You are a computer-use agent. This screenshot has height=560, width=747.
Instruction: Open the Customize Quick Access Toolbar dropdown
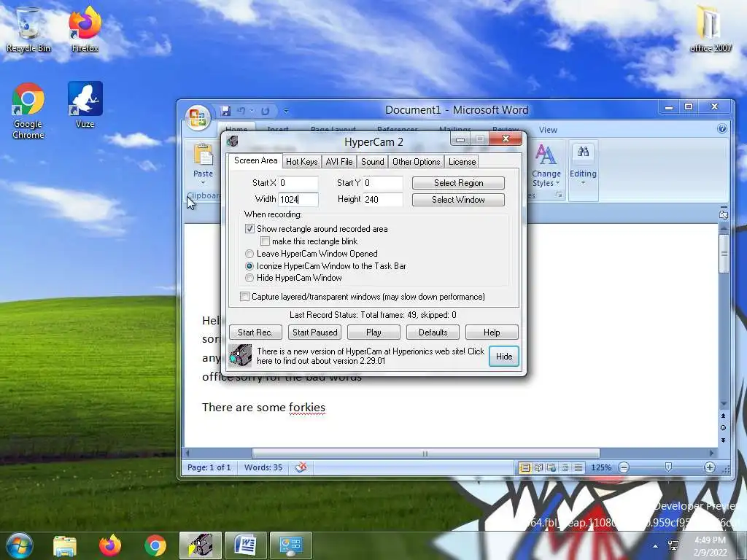coord(286,111)
